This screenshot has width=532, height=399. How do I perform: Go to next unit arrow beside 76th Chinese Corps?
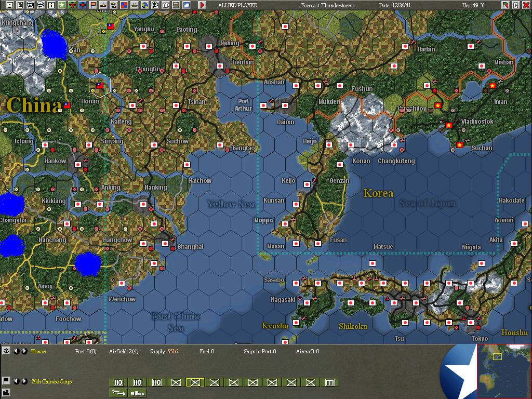(24, 381)
